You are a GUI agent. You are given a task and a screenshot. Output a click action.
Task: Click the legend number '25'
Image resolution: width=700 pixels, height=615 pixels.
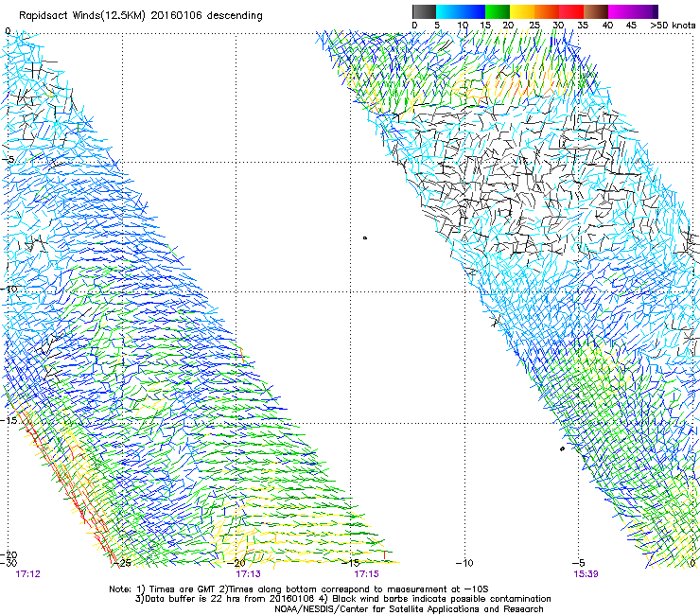tap(534, 25)
